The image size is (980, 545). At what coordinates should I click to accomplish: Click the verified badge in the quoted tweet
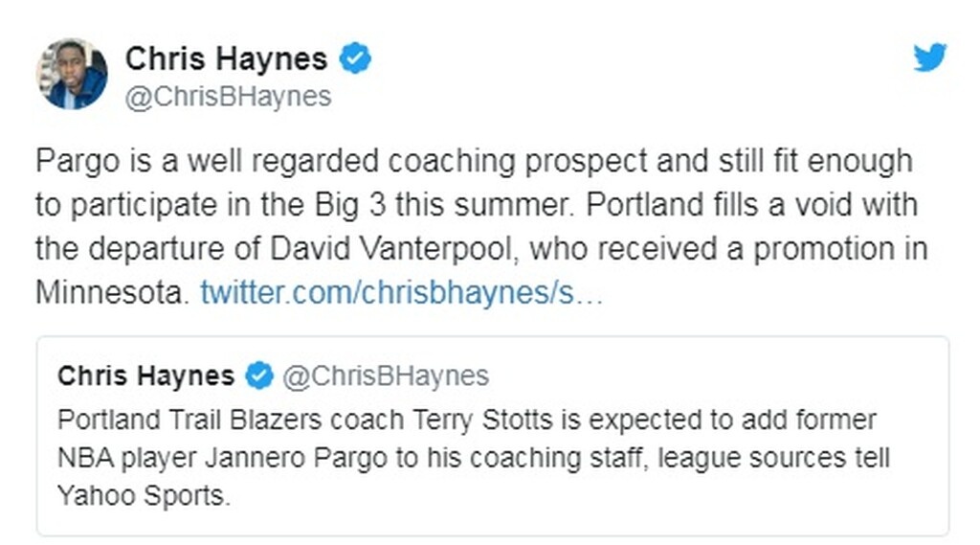259,376
